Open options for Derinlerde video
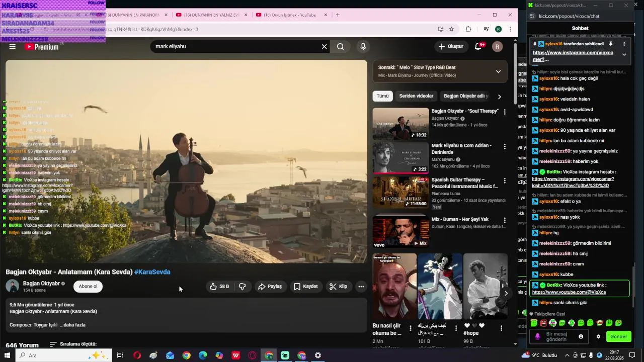Image resolution: width=644 pixels, height=362 pixels. coord(505,146)
